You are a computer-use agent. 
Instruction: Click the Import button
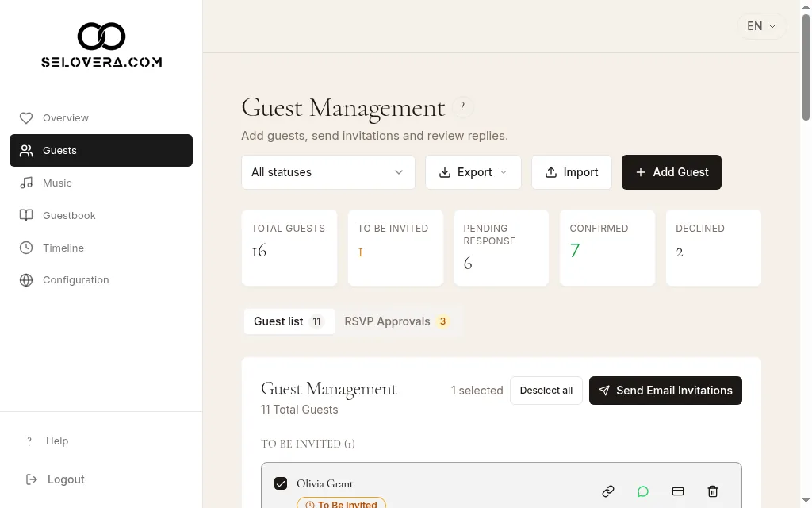click(571, 172)
